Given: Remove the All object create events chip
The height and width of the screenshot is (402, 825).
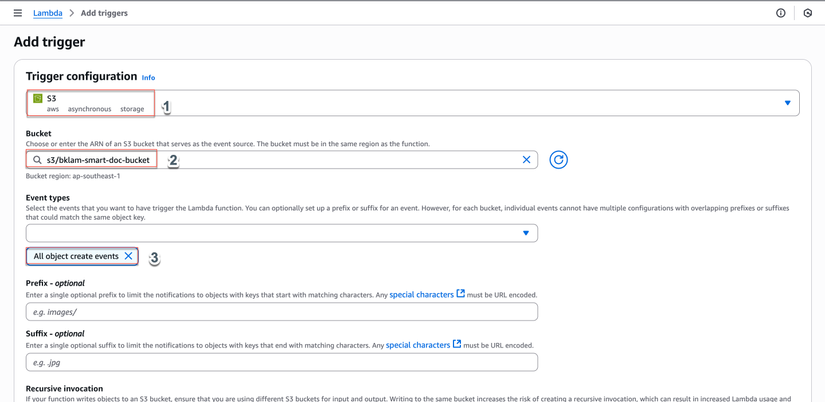Looking at the screenshot, I should (x=128, y=256).
